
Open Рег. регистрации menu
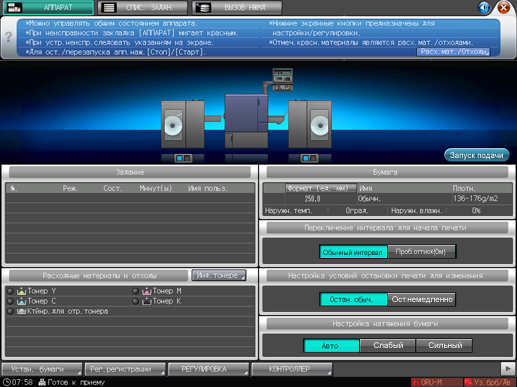click(125, 369)
